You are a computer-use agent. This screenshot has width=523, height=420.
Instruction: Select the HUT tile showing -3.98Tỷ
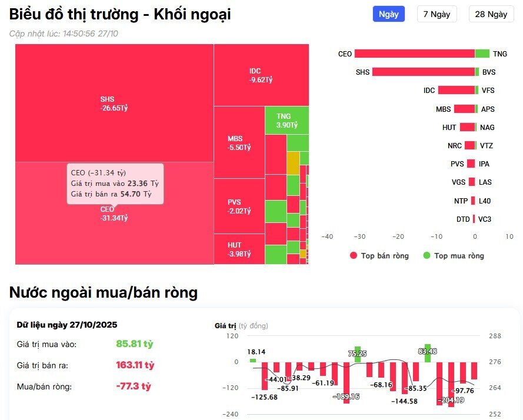[x=238, y=250]
